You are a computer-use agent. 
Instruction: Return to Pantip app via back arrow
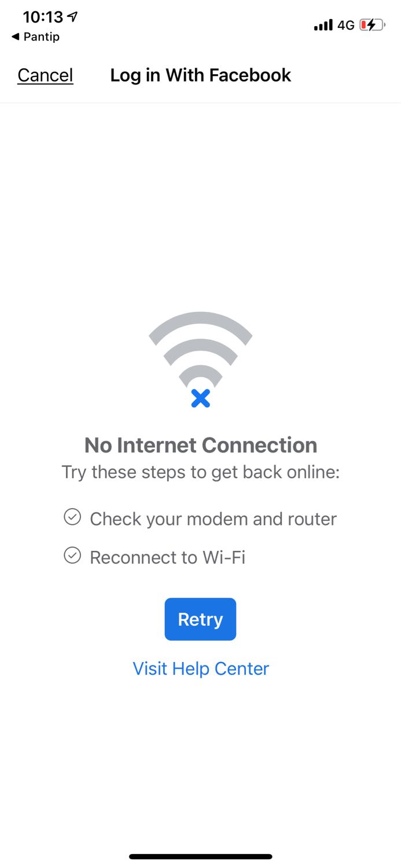15,36
